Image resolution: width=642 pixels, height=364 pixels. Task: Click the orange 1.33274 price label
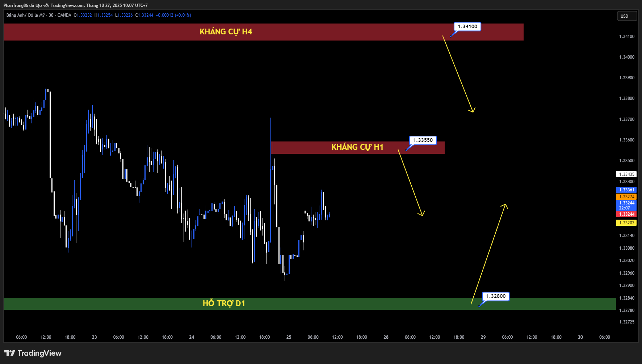pos(626,197)
